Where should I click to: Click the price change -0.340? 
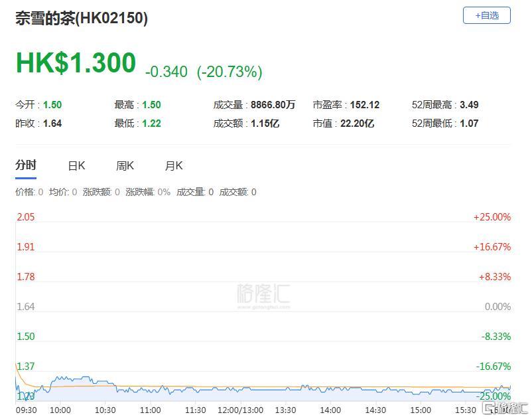click(166, 72)
